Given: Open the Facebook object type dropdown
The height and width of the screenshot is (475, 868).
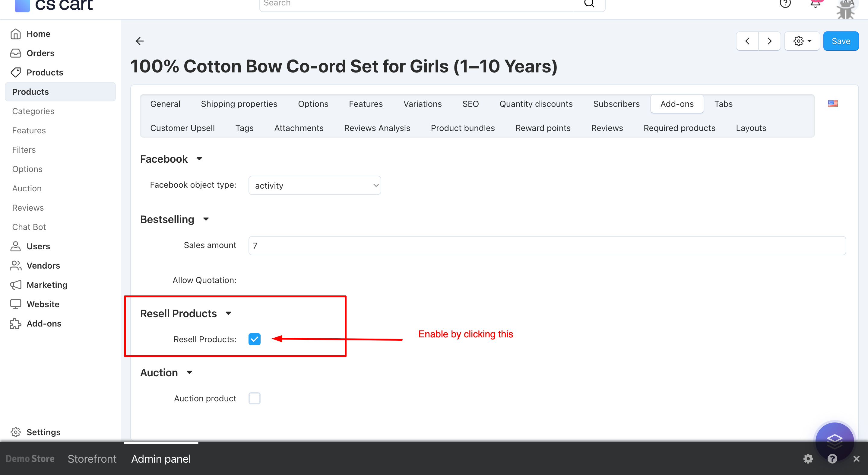Looking at the screenshot, I should coord(314,185).
